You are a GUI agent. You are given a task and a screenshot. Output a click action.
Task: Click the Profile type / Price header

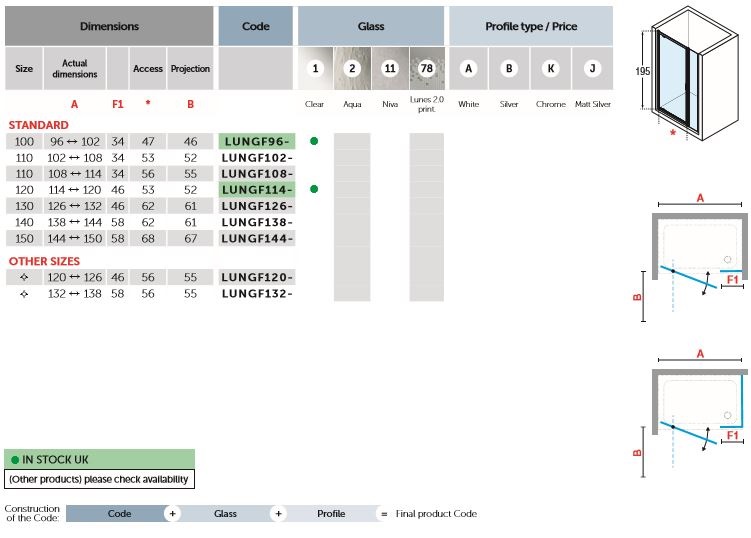click(531, 26)
